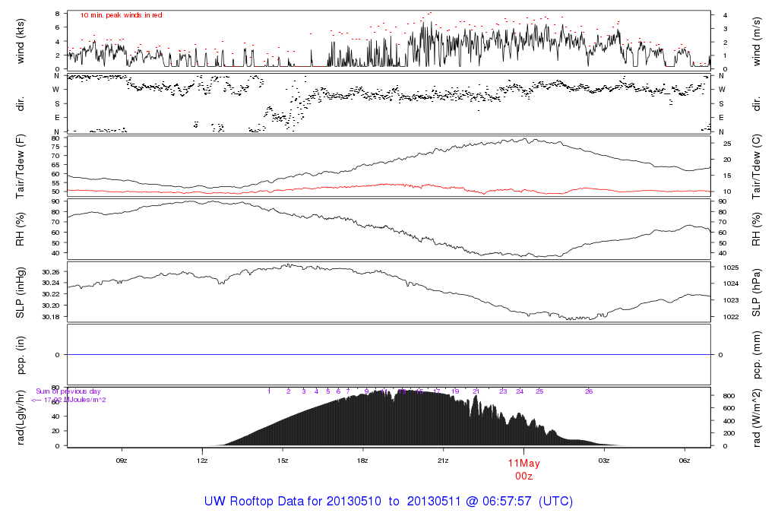Select the 18z time tick label

362,461
